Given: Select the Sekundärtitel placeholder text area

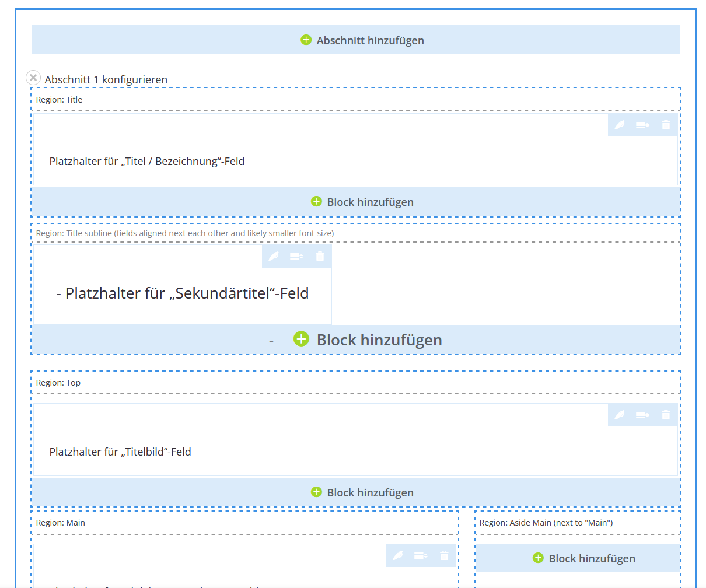Looking at the screenshot, I should pos(183,293).
